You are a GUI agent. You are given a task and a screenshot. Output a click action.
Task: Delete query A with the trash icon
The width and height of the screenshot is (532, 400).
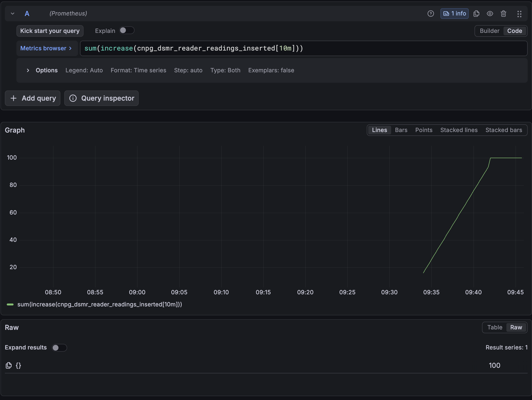click(x=503, y=14)
